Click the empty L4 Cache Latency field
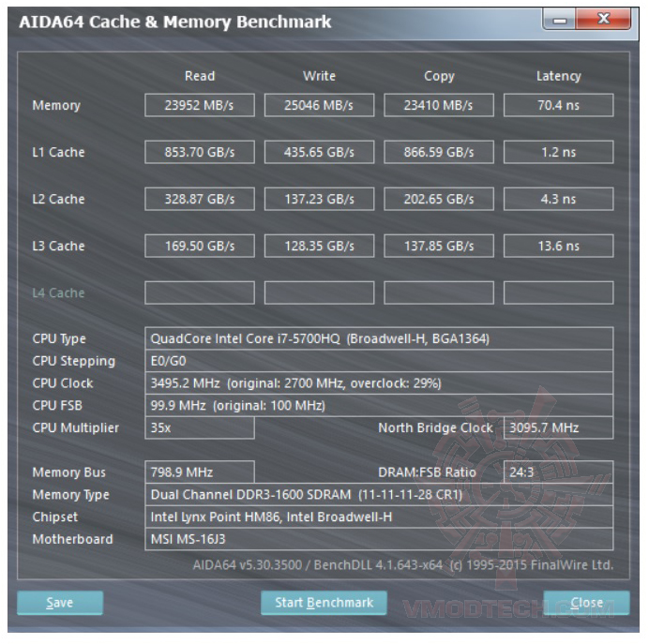 558,292
